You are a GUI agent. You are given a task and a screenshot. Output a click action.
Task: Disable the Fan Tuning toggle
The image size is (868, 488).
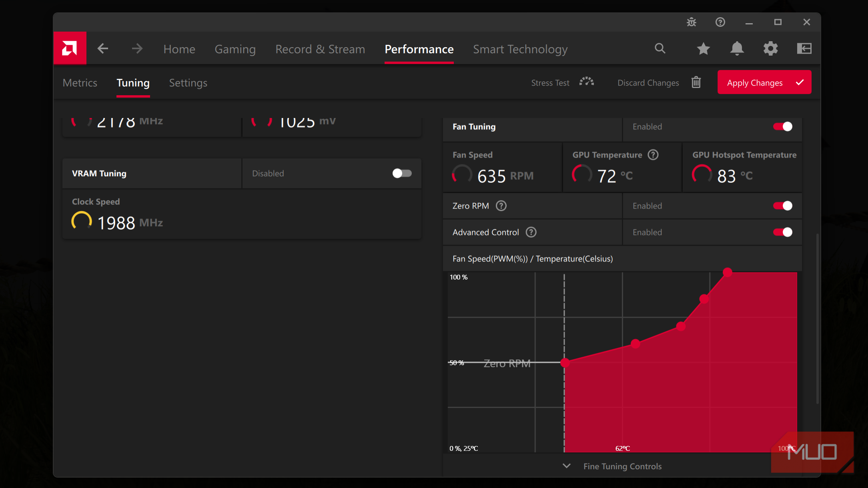pos(782,126)
